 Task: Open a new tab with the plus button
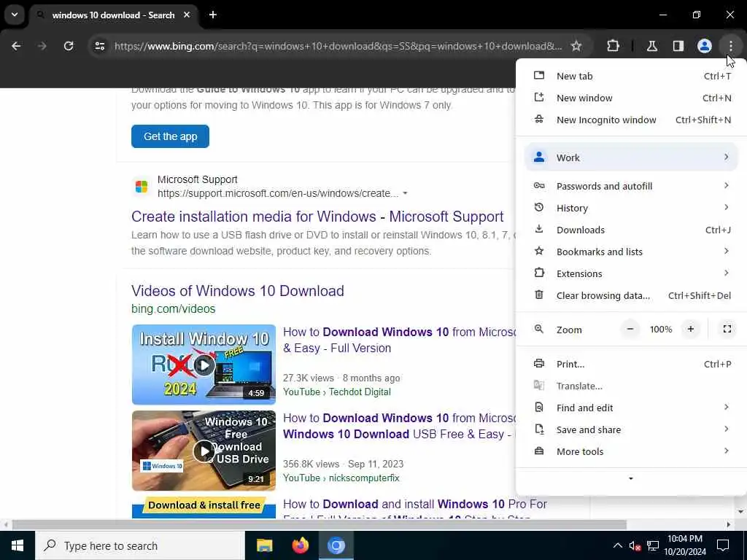[213, 15]
